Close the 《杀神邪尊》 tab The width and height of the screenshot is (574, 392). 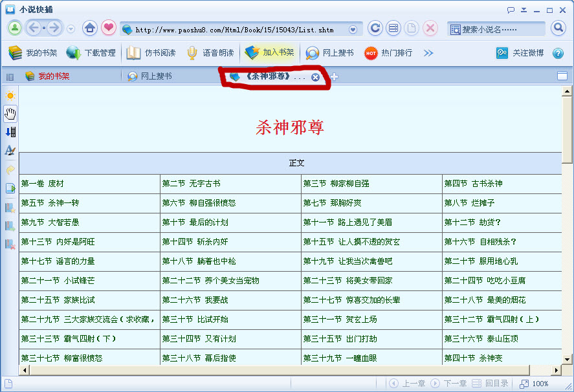(x=315, y=77)
